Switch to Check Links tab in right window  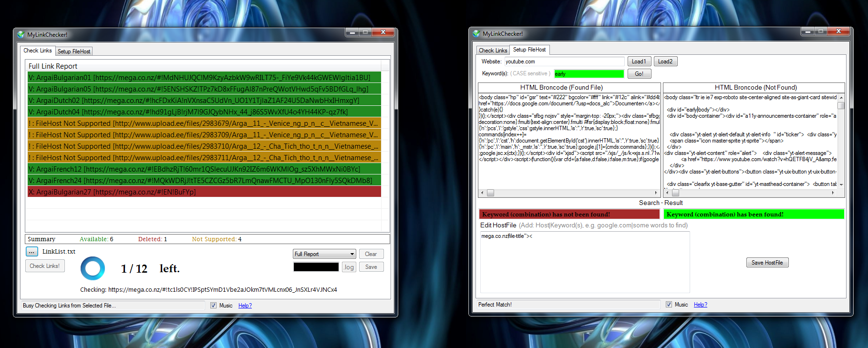(493, 50)
